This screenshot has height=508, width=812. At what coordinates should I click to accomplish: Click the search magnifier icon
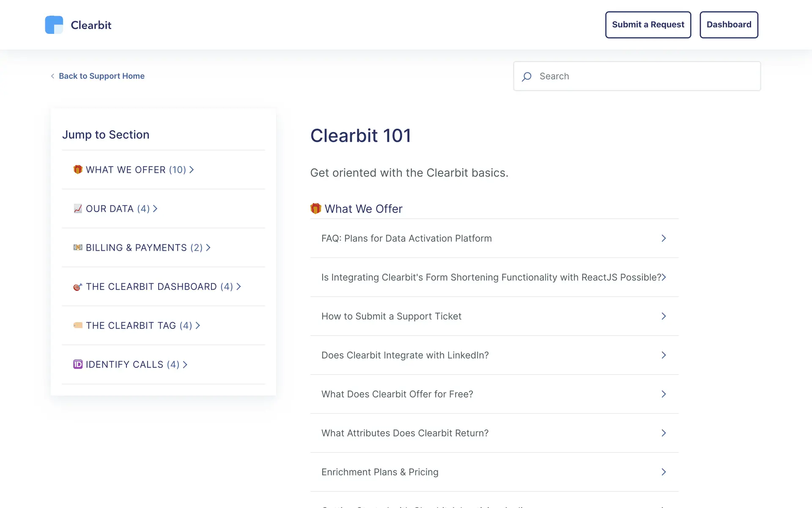527,77
